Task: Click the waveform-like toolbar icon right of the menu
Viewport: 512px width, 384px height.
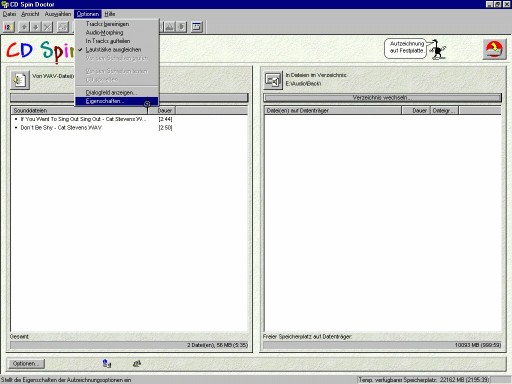Action: point(169,27)
